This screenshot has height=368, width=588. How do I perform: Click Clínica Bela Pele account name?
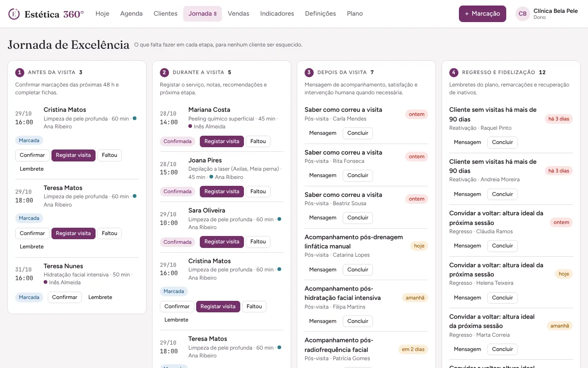[x=555, y=11]
